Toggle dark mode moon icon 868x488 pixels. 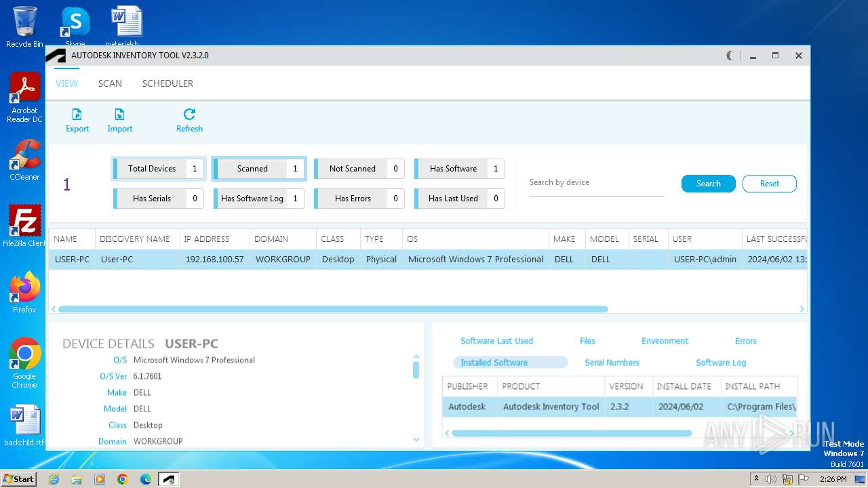pos(730,56)
